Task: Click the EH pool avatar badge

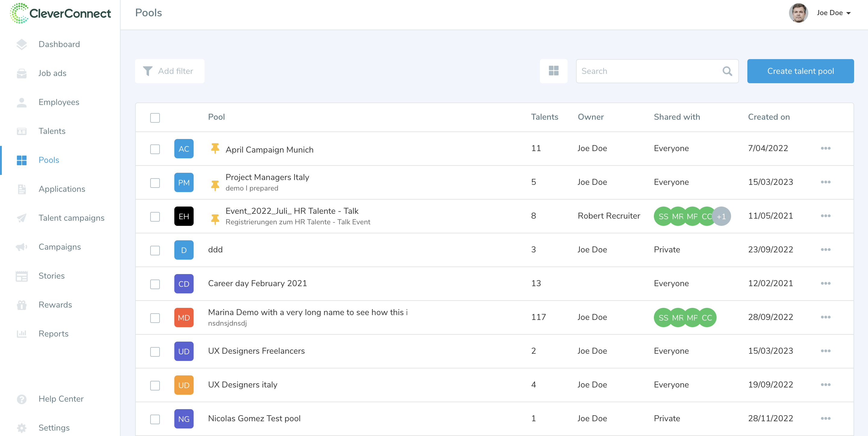Action: tap(184, 216)
